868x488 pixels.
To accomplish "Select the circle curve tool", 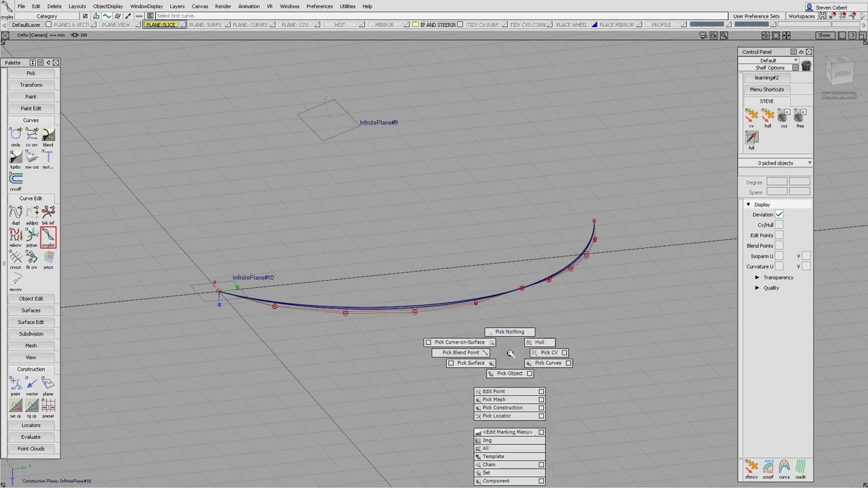I will pos(16,136).
